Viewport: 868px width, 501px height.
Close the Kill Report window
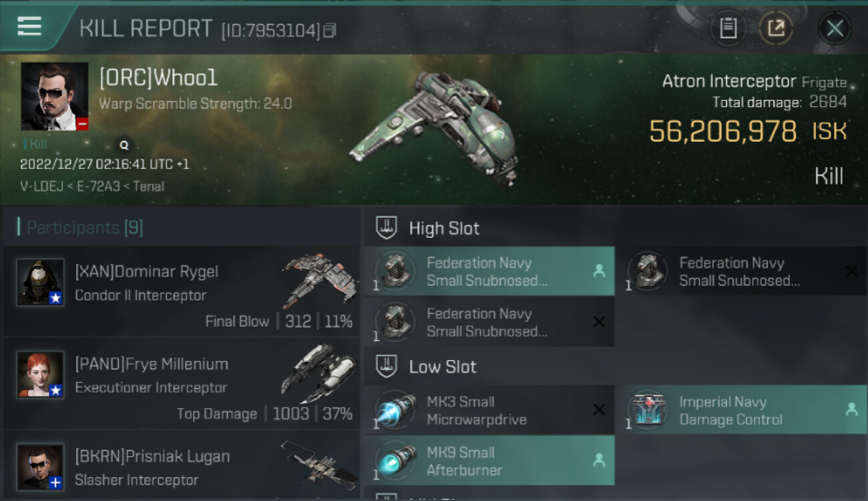[835, 28]
